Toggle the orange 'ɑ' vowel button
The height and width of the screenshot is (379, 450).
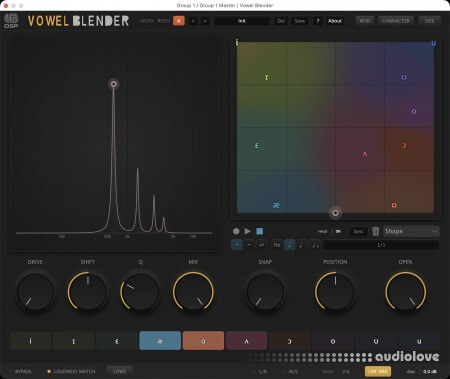point(203,341)
